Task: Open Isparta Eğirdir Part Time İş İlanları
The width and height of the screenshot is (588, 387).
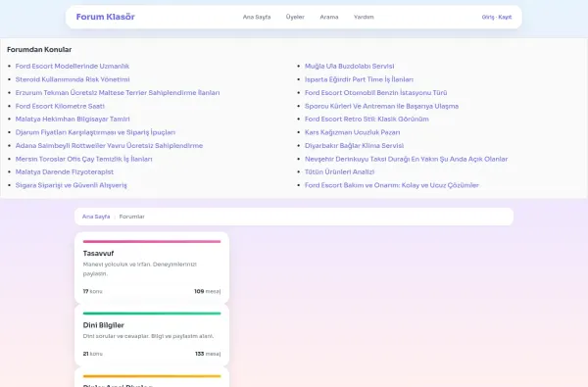Action: pyautogui.click(x=359, y=79)
